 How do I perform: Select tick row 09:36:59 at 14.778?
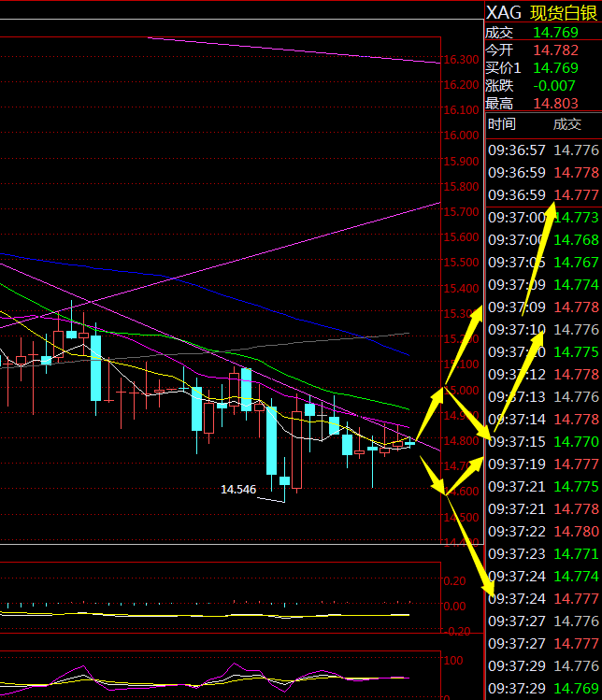tap(543, 172)
